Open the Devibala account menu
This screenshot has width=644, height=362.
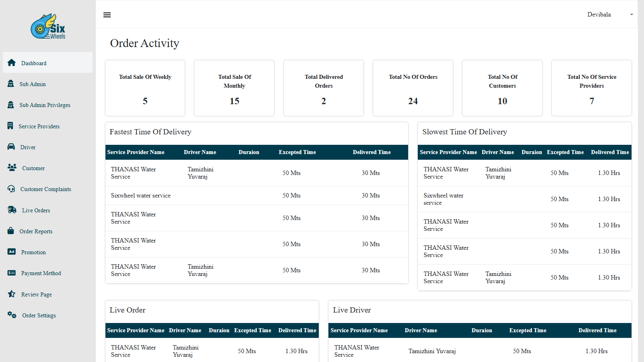pos(599,14)
